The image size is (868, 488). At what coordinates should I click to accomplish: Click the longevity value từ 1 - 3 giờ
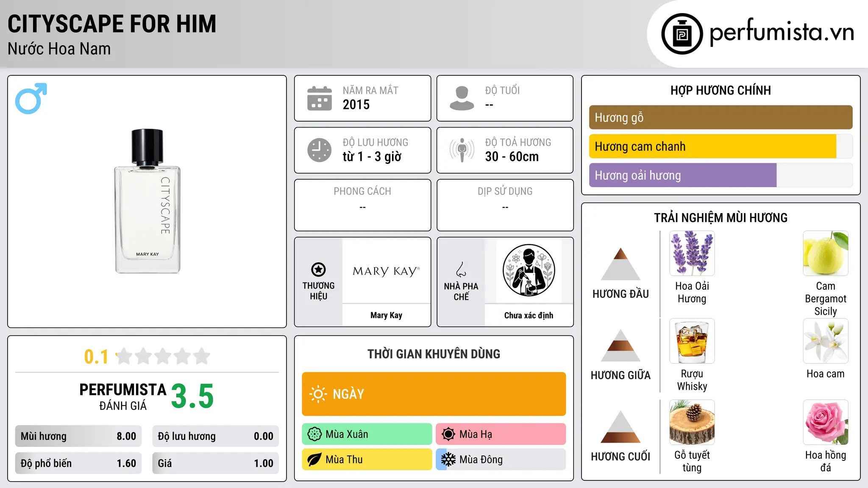coord(372,157)
